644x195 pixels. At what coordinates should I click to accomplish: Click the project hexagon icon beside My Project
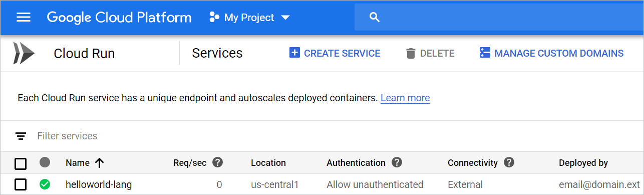click(214, 18)
